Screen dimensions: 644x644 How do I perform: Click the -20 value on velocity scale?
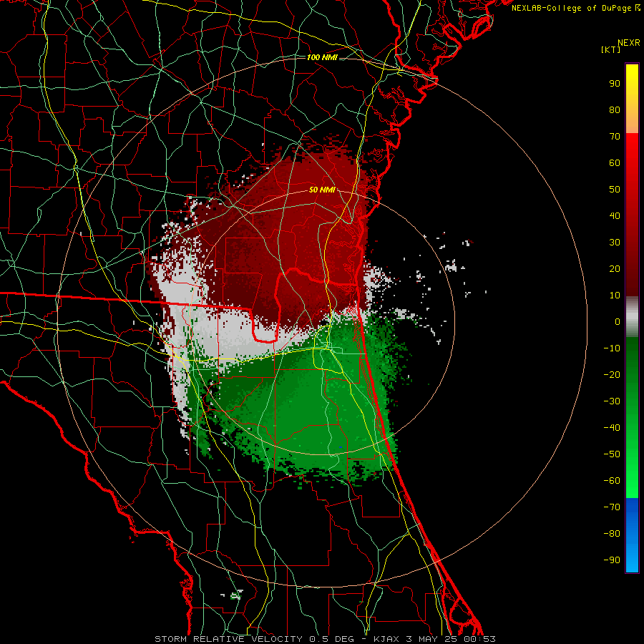[x=612, y=374]
